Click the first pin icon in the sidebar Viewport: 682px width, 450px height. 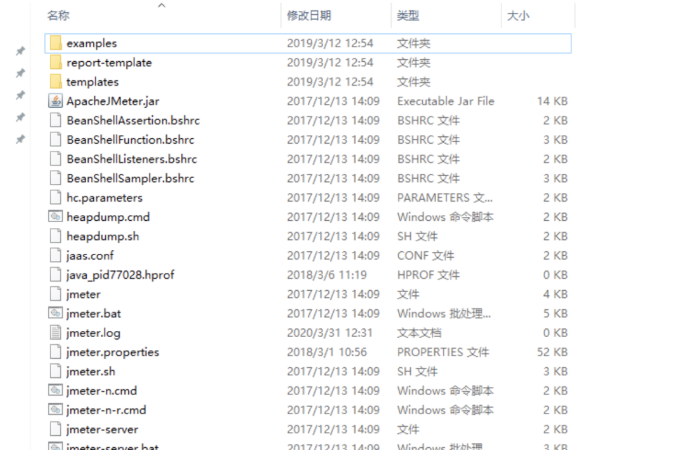[20, 51]
